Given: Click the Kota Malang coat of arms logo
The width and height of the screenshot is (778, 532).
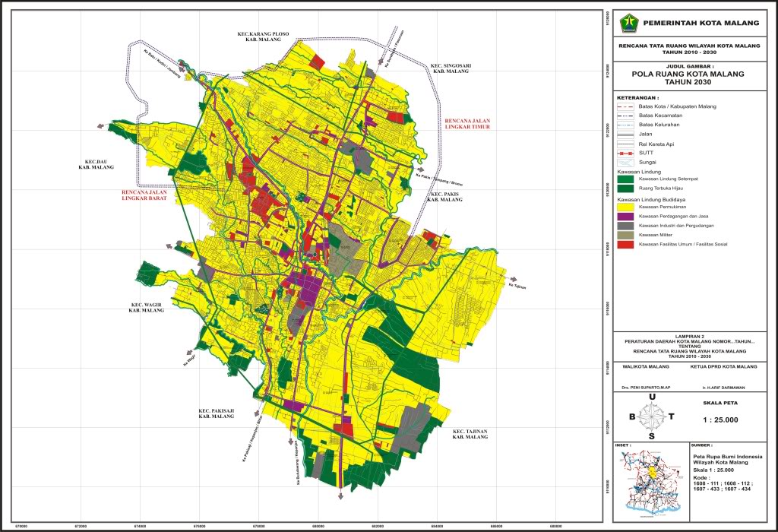Looking at the screenshot, I should [x=628, y=23].
